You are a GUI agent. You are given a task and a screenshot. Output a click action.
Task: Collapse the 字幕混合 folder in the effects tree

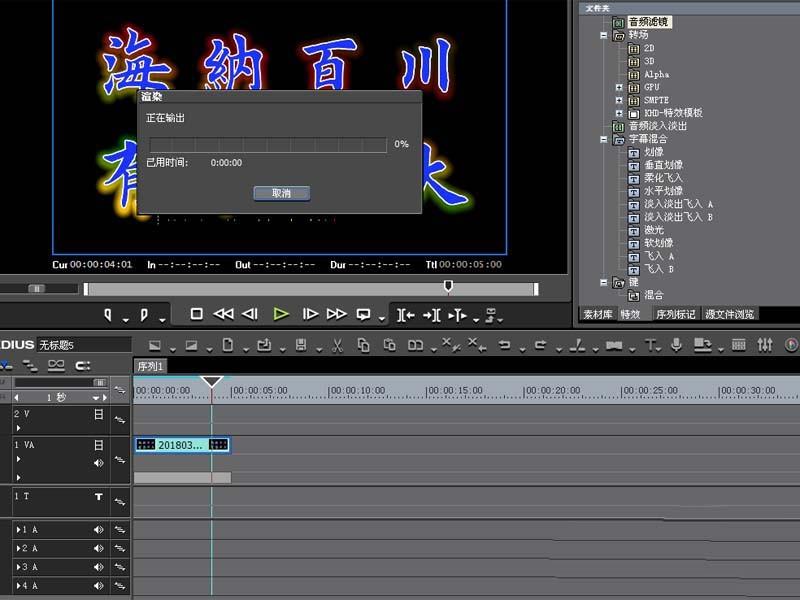[x=602, y=138]
